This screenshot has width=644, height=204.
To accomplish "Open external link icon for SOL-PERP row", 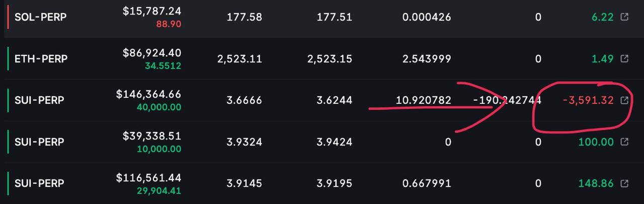I will (x=624, y=17).
